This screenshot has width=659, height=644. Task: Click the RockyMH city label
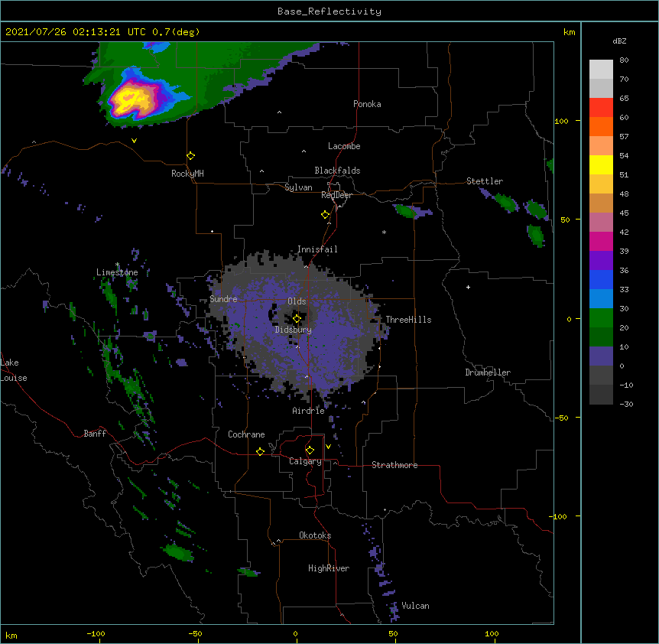pyautogui.click(x=187, y=173)
